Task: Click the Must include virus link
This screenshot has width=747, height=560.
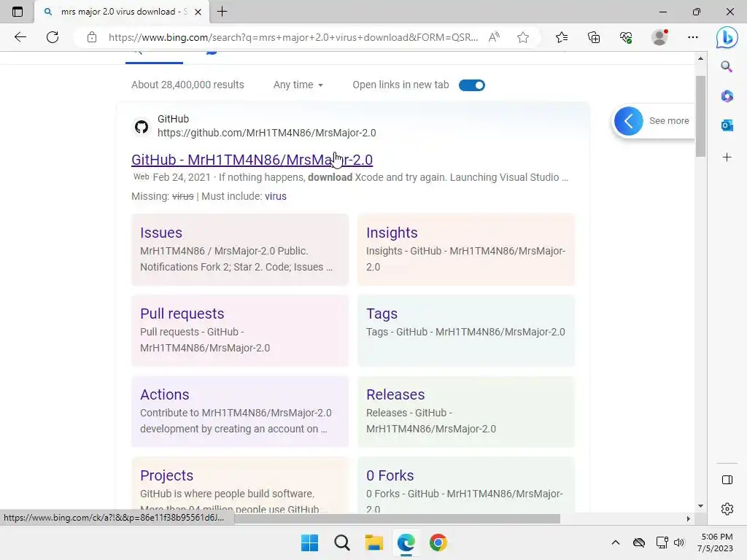Action: point(275,196)
